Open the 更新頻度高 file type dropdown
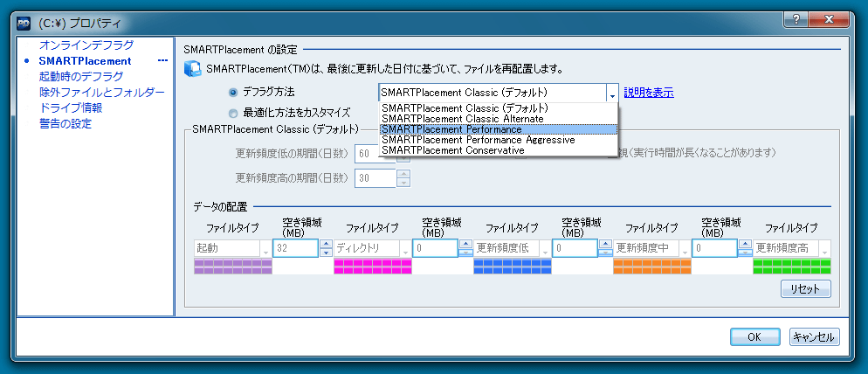The image size is (868, 374). tap(825, 249)
